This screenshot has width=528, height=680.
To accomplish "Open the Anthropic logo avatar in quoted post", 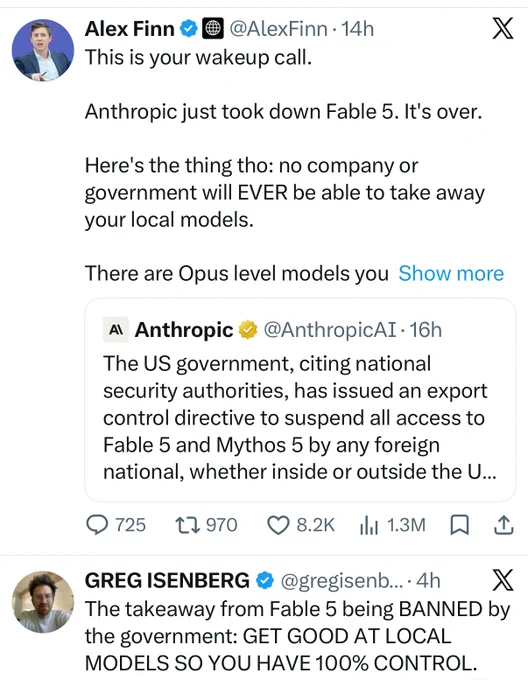I will coord(116,330).
